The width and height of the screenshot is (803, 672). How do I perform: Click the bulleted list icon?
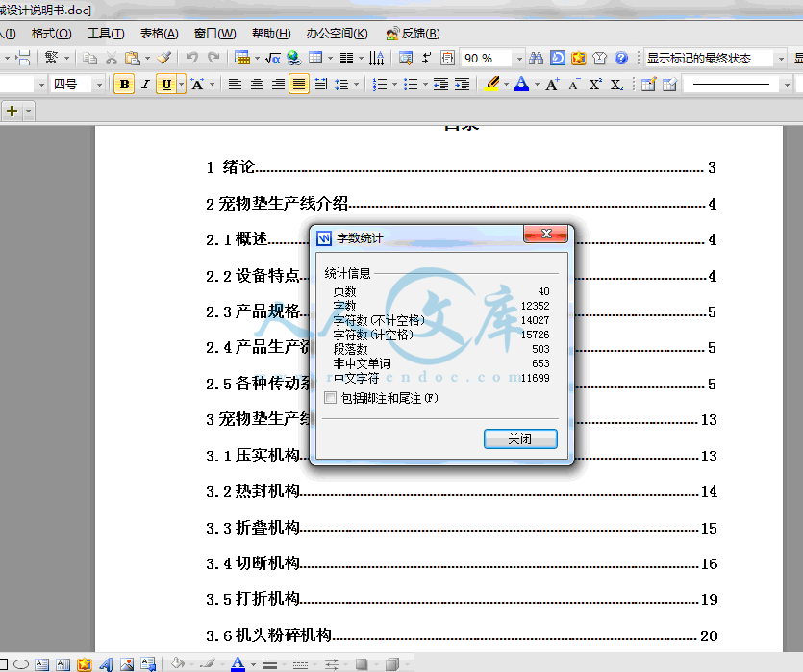coord(411,85)
